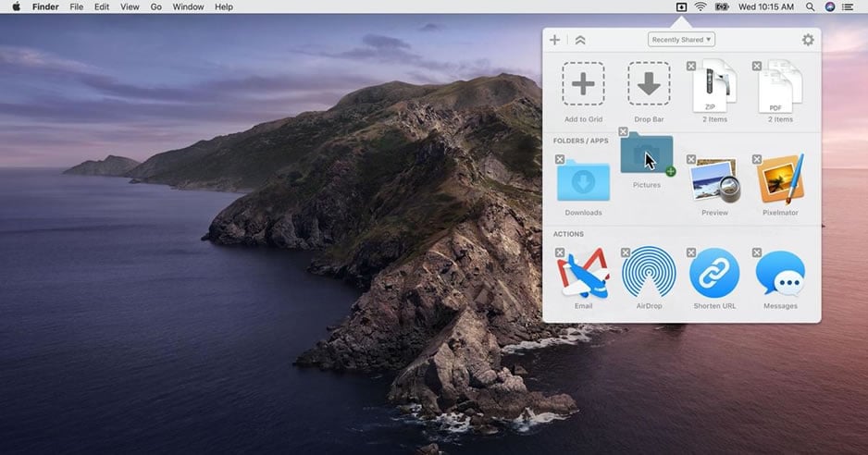
Task: Open the Apple menu
Action: click(16, 6)
